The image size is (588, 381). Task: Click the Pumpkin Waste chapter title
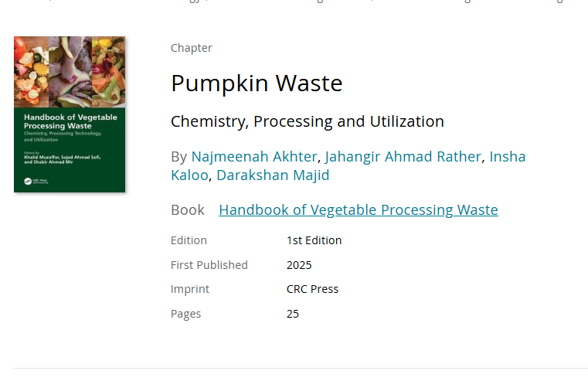tap(257, 83)
